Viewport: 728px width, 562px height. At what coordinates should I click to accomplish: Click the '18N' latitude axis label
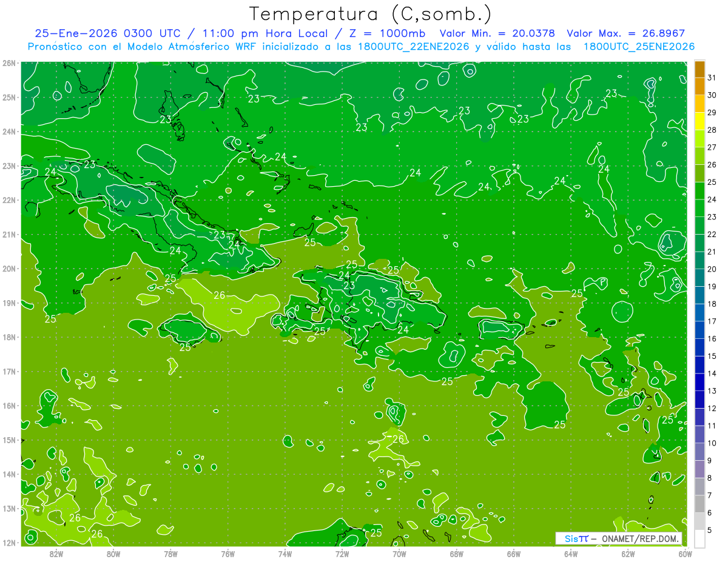tap(8, 337)
